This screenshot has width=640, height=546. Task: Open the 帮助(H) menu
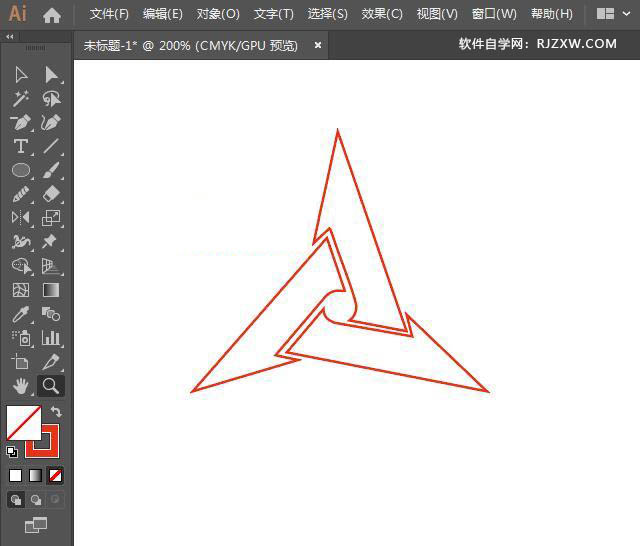coord(551,14)
